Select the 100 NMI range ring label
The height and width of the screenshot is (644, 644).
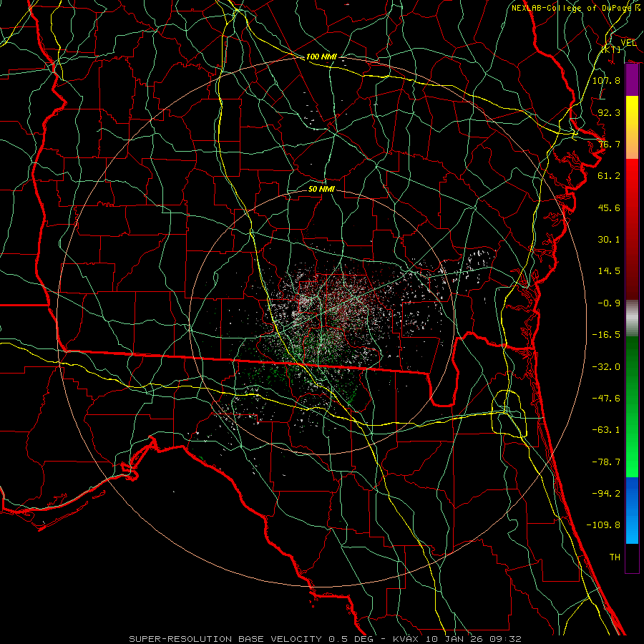click(x=321, y=57)
